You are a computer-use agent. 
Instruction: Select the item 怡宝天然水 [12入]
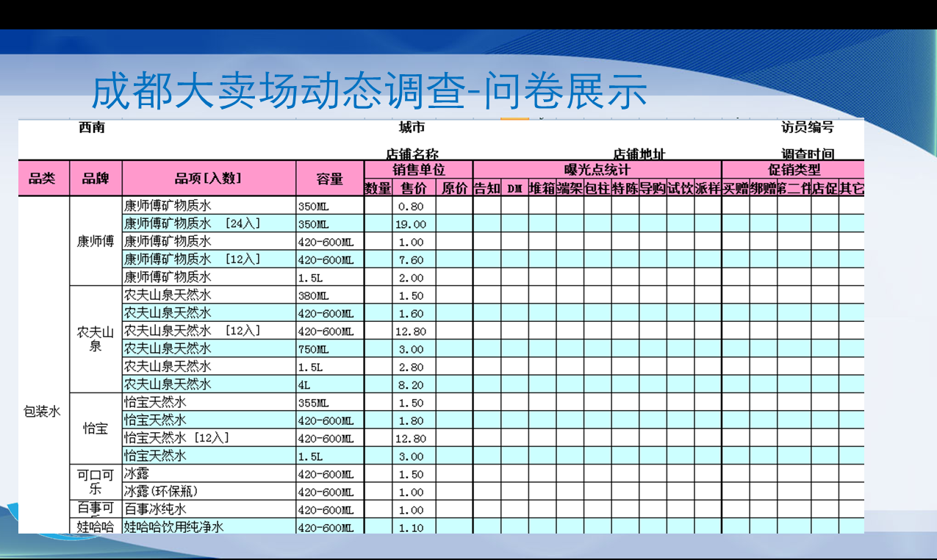click(x=209, y=437)
